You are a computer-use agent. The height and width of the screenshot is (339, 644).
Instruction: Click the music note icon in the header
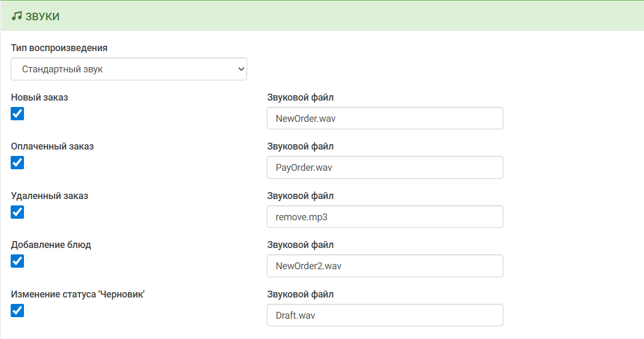pyautogui.click(x=17, y=16)
